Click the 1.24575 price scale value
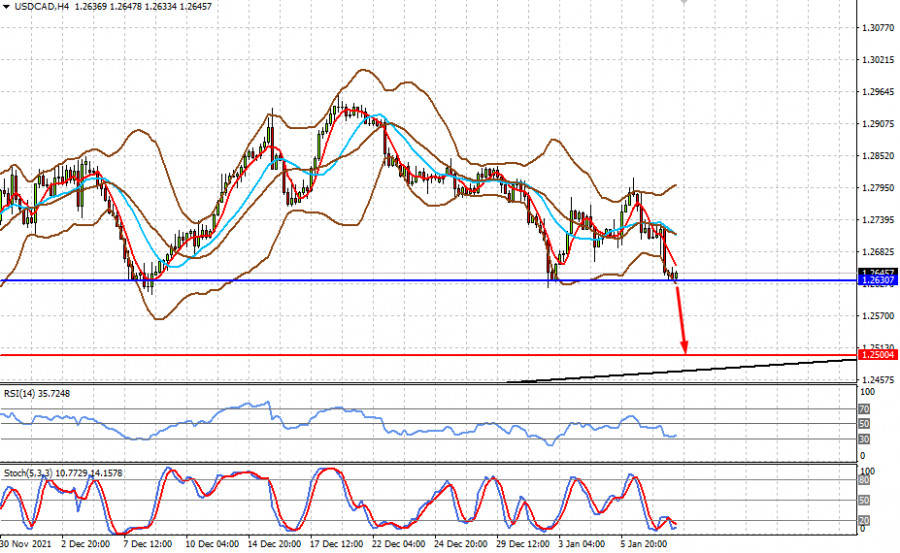Screen dimensions: 900x553 click(878, 380)
